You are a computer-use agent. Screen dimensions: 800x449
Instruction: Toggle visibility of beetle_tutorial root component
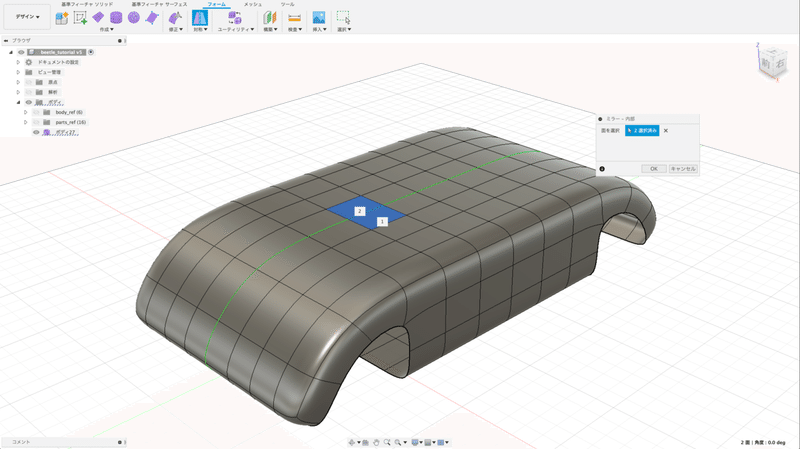tap(21, 52)
